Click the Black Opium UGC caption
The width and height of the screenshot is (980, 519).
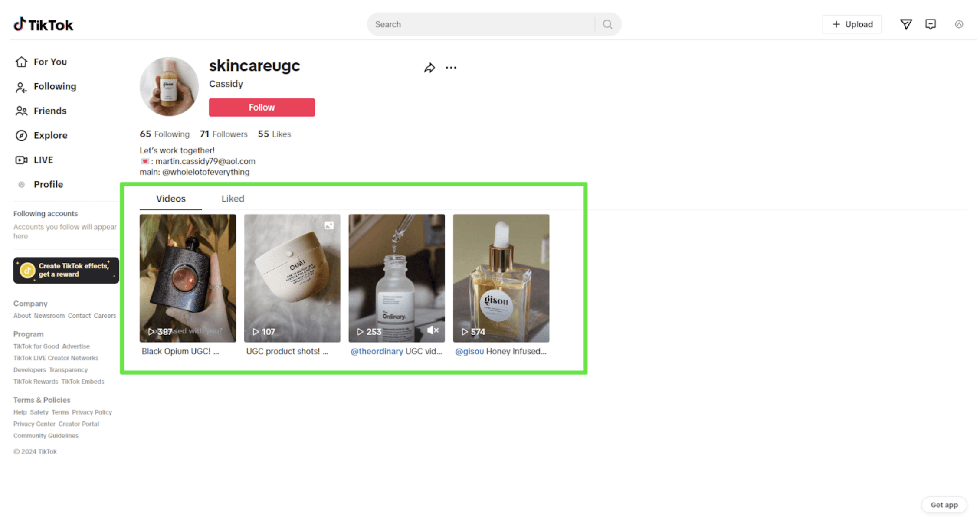coord(180,352)
